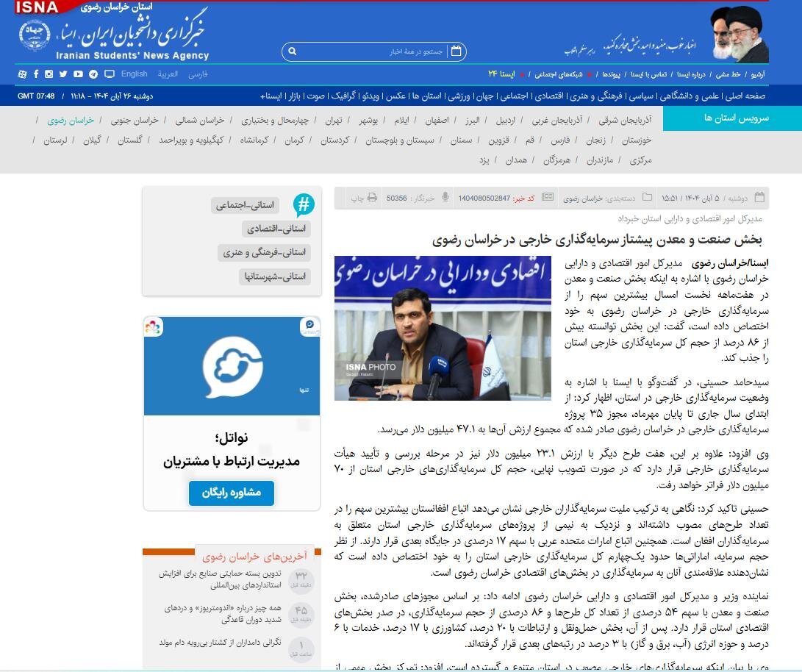Switch site language to العربية
The width and height of the screenshot is (802, 672).
point(169,74)
